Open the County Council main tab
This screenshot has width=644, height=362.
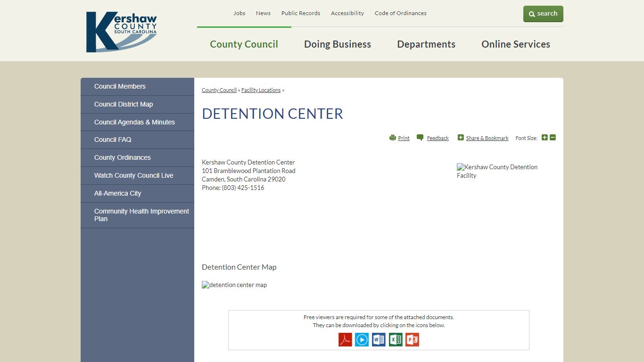[244, 44]
